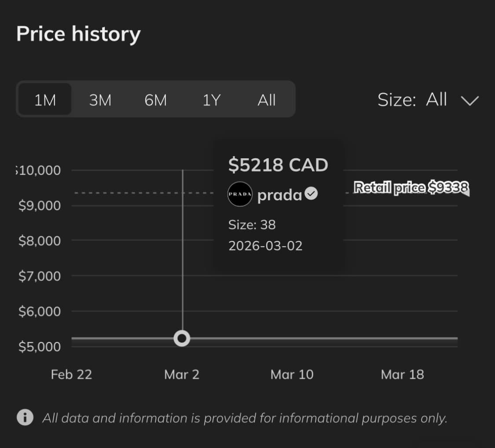Click the Mar 18 date on axis
495x448 pixels.
tap(402, 375)
